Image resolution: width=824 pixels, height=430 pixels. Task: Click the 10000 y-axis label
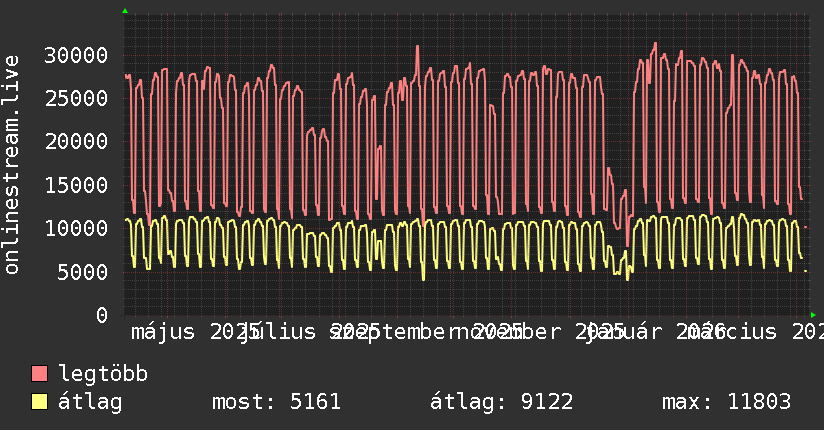tap(76, 228)
